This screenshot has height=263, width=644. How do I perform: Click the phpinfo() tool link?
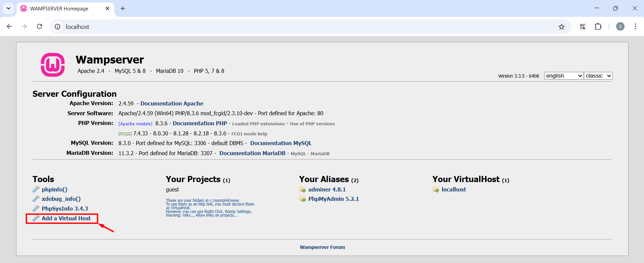(54, 189)
